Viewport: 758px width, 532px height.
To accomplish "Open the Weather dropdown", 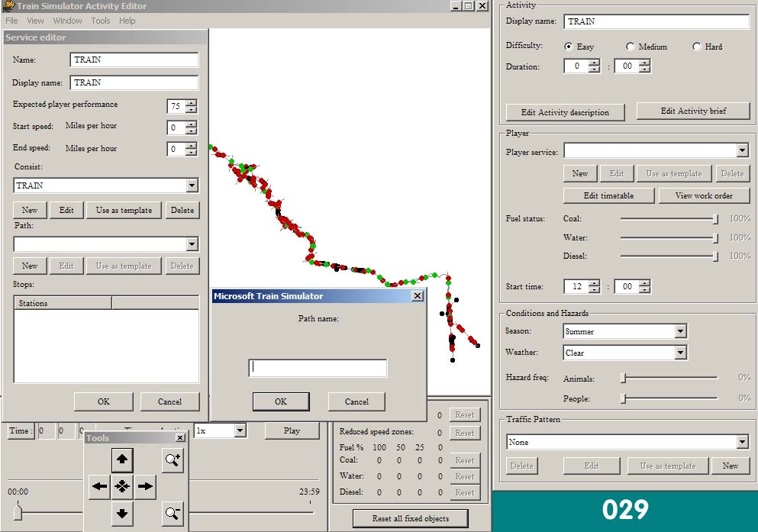I will (x=680, y=353).
